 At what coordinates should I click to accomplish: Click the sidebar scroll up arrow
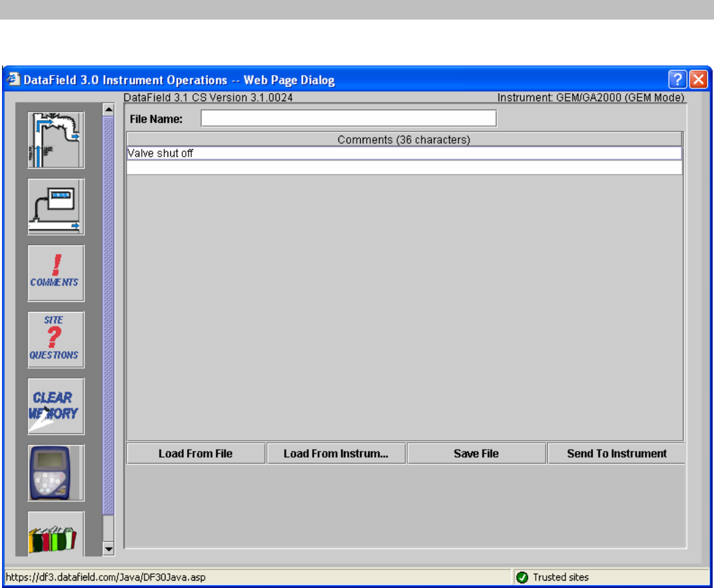tap(108, 109)
